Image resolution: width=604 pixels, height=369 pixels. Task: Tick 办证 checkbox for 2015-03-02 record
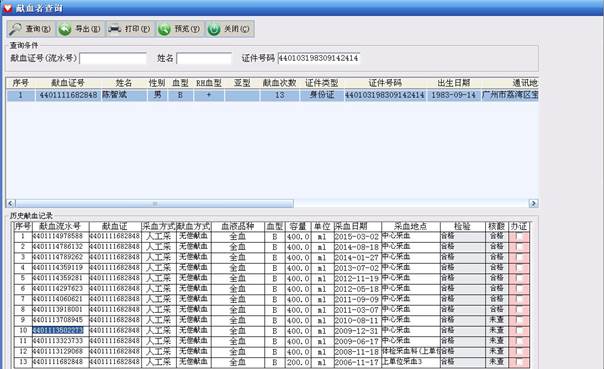coord(519,237)
